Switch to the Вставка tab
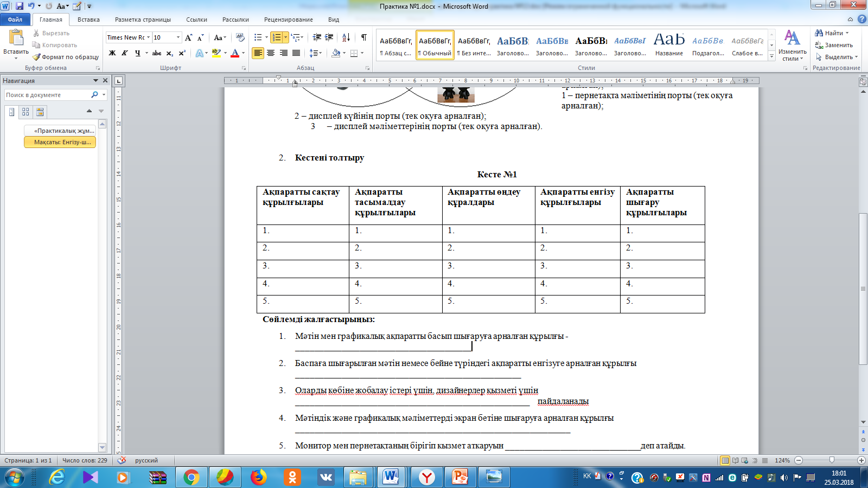 [88, 20]
